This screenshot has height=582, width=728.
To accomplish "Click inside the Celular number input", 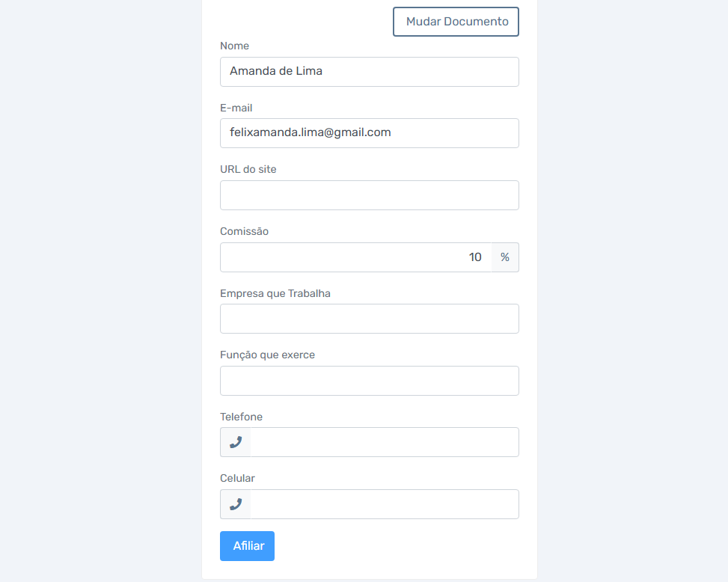I will (x=385, y=504).
